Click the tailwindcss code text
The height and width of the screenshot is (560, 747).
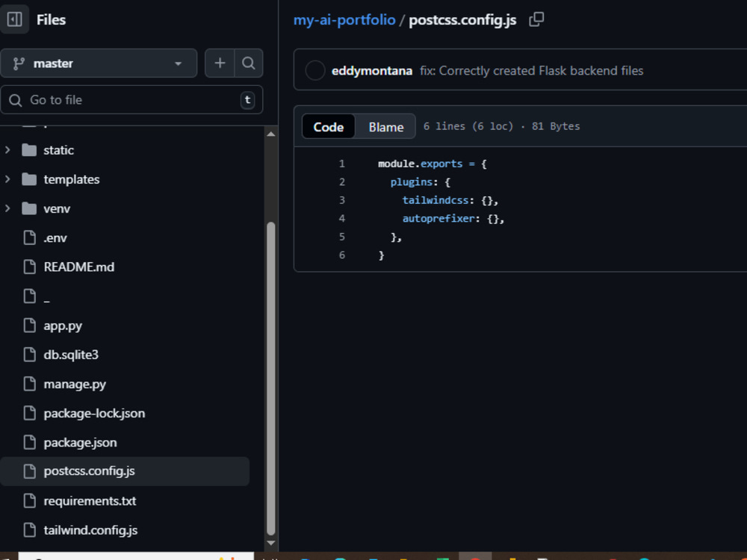(x=436, y=200)
